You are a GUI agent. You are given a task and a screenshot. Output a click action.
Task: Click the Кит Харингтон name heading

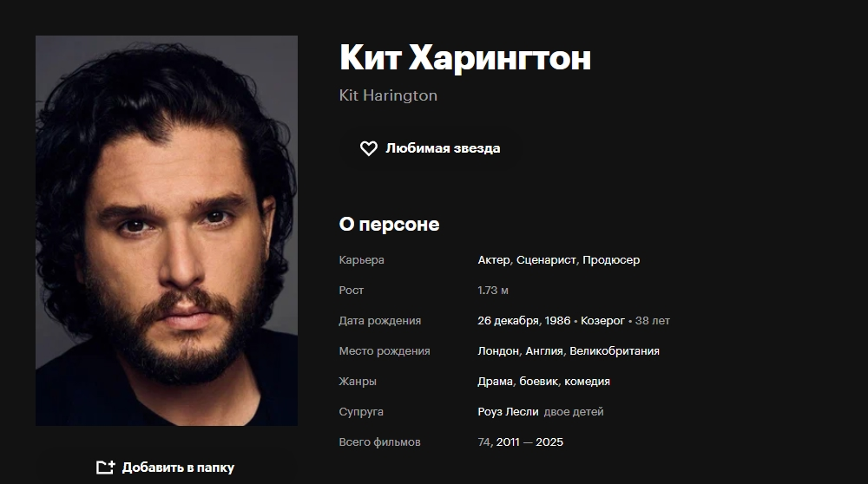[465, 58]
